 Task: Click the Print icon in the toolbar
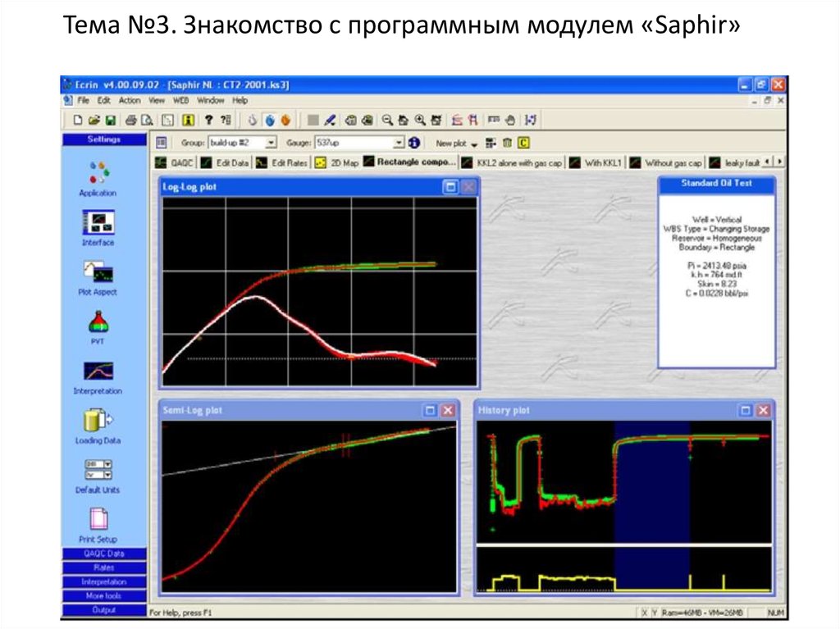(130, 120)
